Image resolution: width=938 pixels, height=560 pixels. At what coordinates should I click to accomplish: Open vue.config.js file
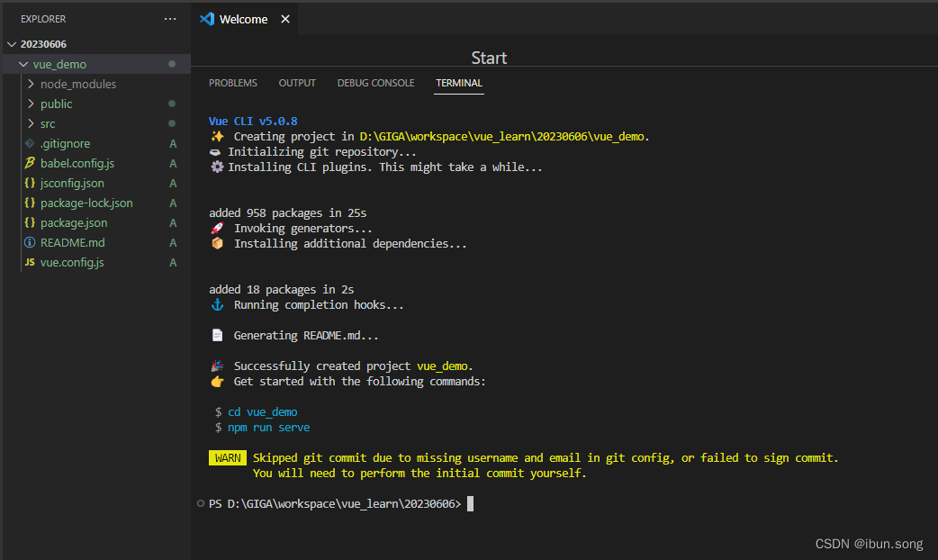72,262
